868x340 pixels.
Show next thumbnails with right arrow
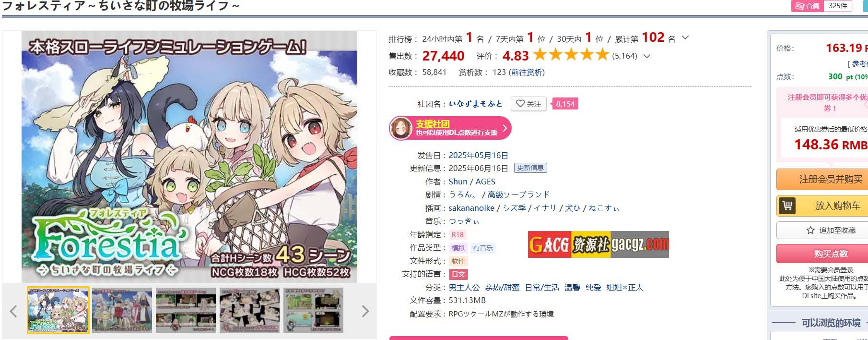(x=365, y=311)
